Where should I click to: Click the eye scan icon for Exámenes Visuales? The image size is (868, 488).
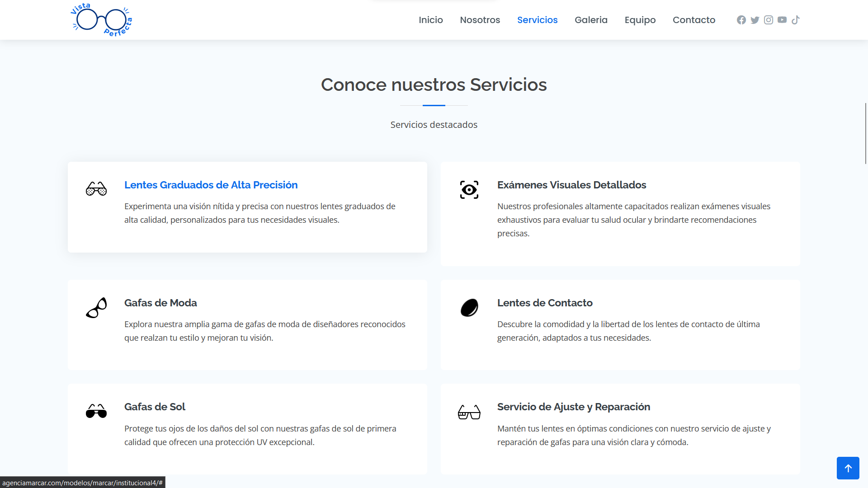tap(469, 190)
